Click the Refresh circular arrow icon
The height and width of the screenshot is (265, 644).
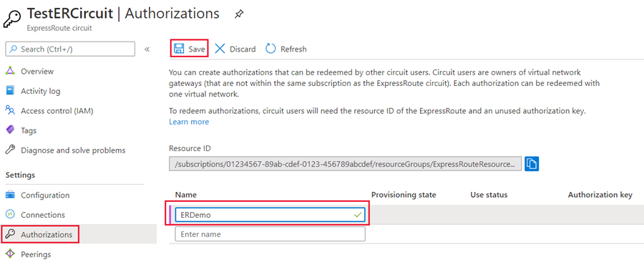[x=270, y=49]
